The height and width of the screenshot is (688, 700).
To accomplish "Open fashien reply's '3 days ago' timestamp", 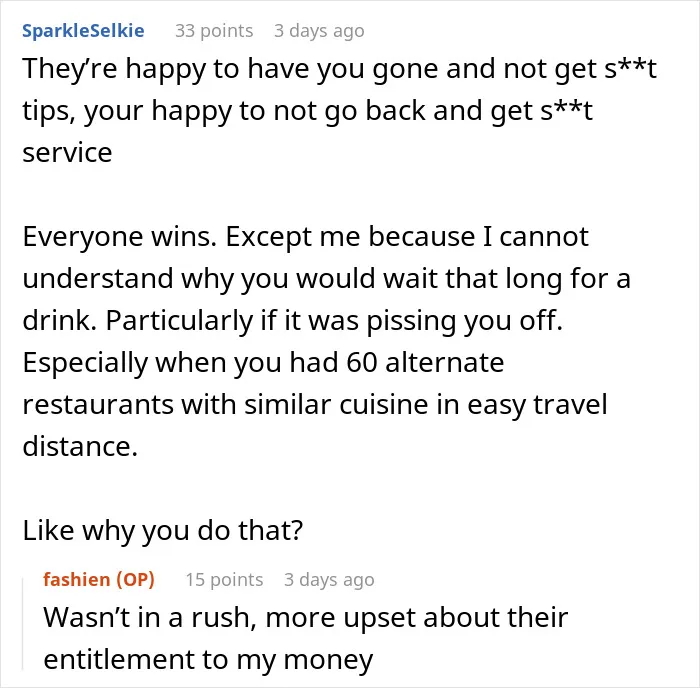I will pos(329,580).
